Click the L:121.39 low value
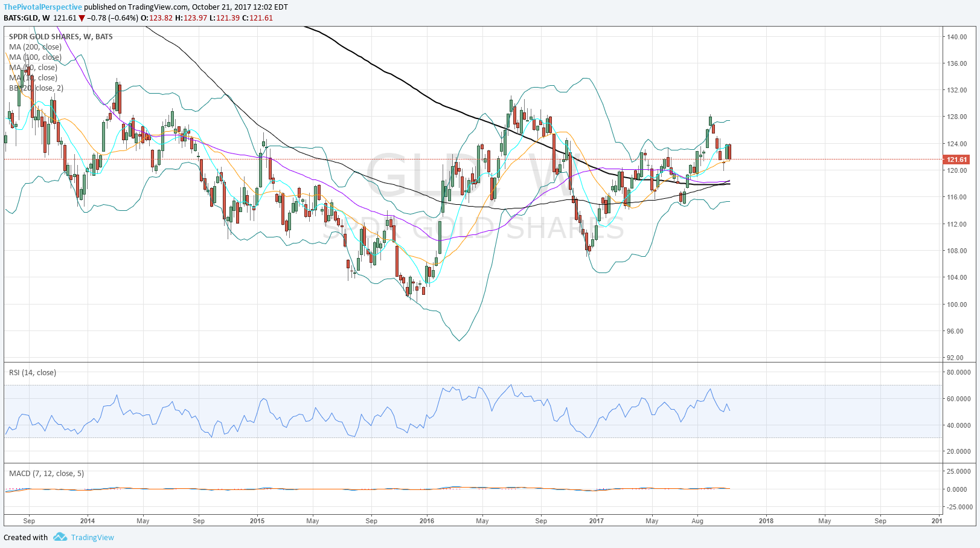Image resolution: width=980 pixels, height=548 pixels. click(225, 18)
